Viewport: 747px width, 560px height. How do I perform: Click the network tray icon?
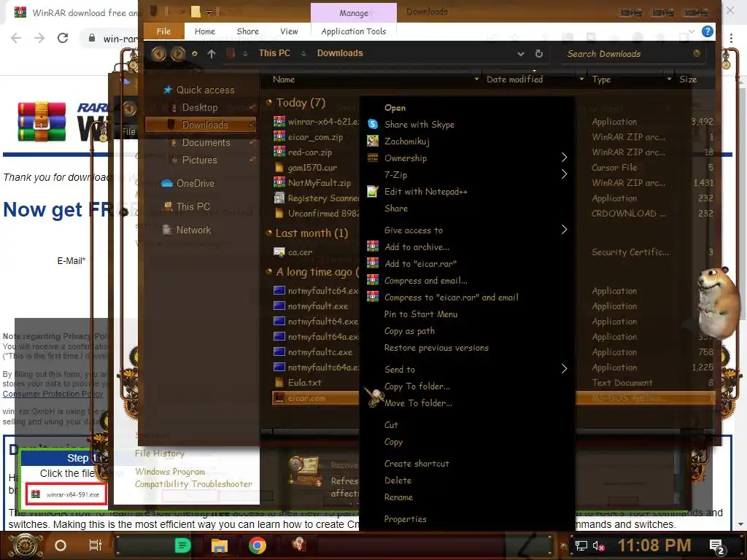tap(581, 545)
